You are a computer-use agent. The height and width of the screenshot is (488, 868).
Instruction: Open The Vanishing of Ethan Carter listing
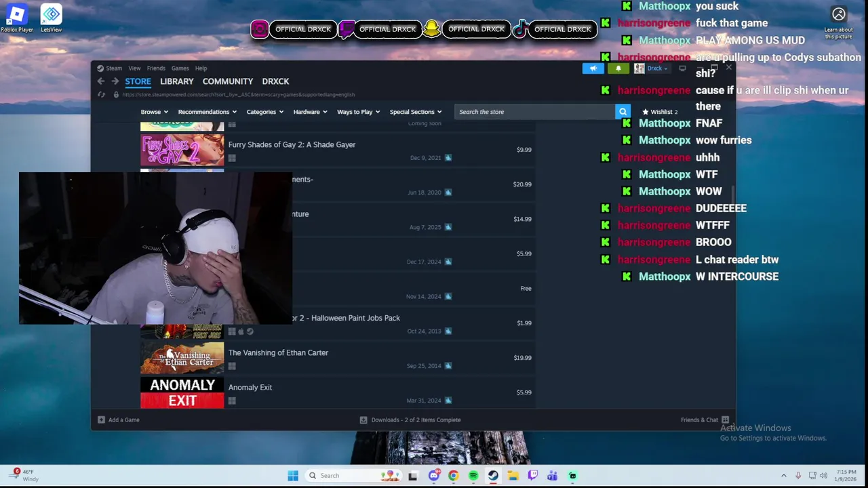click(278, 352)
